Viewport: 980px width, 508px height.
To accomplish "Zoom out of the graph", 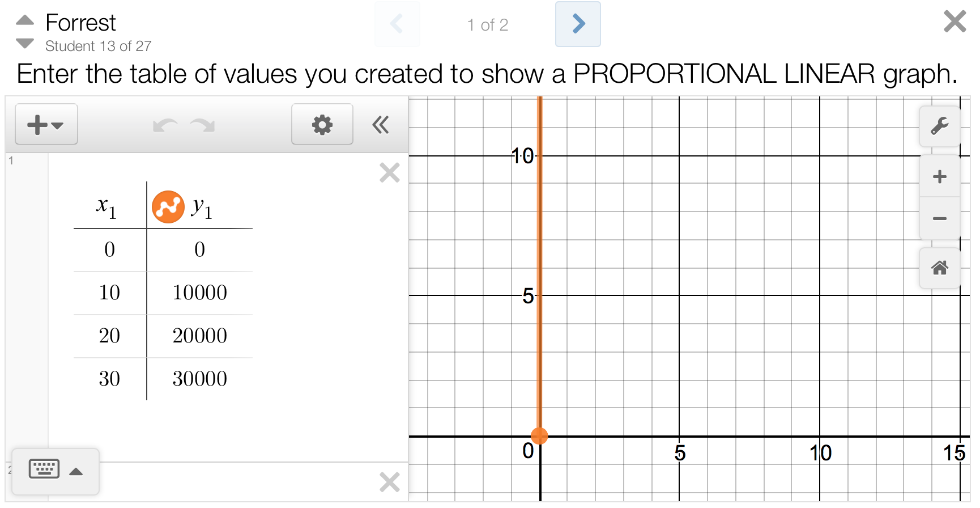I will (939, 219).
